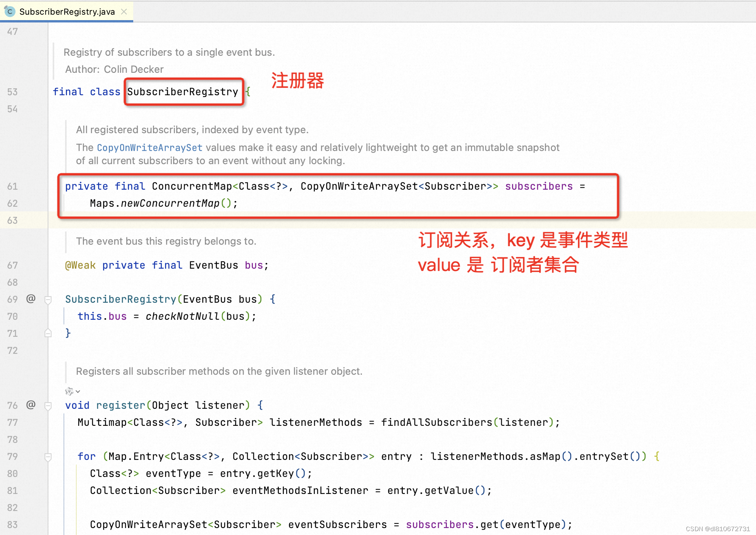Click the Java class icon on the file tab

(x=10, y=12)
